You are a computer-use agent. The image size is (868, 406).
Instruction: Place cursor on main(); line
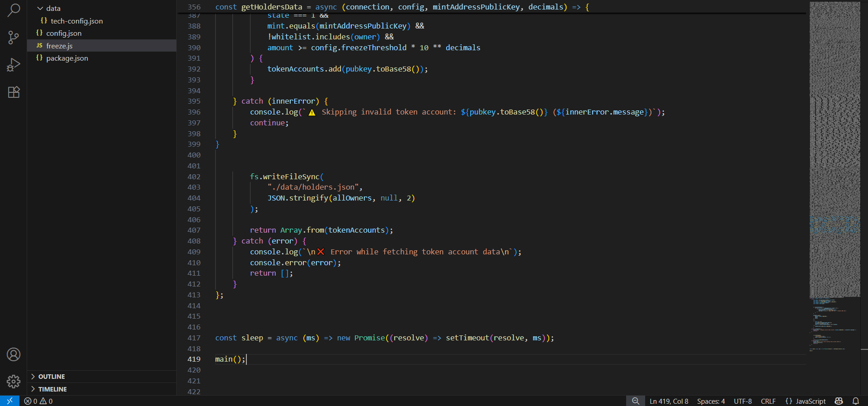(x=230, y=359)
